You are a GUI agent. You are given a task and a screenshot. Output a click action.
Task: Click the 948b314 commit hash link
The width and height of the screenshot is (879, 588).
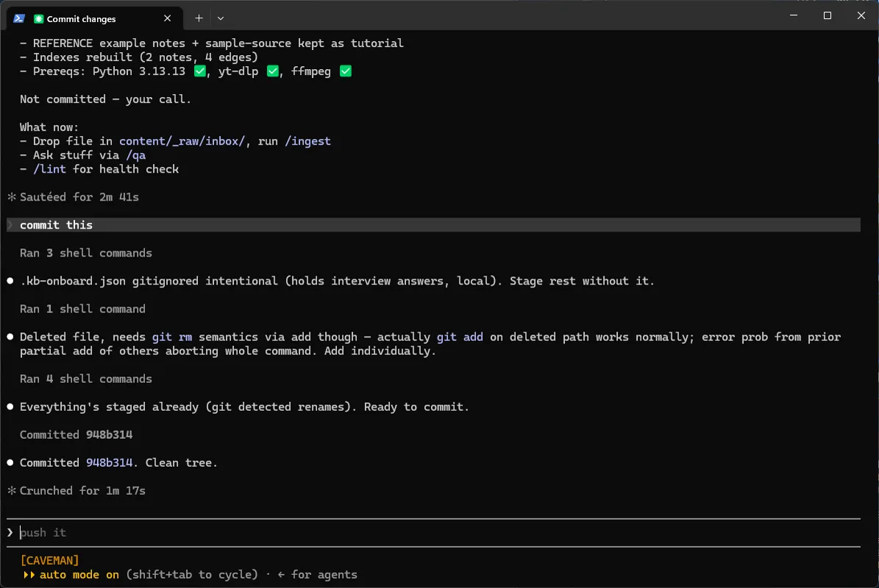[x=110, y=463]
